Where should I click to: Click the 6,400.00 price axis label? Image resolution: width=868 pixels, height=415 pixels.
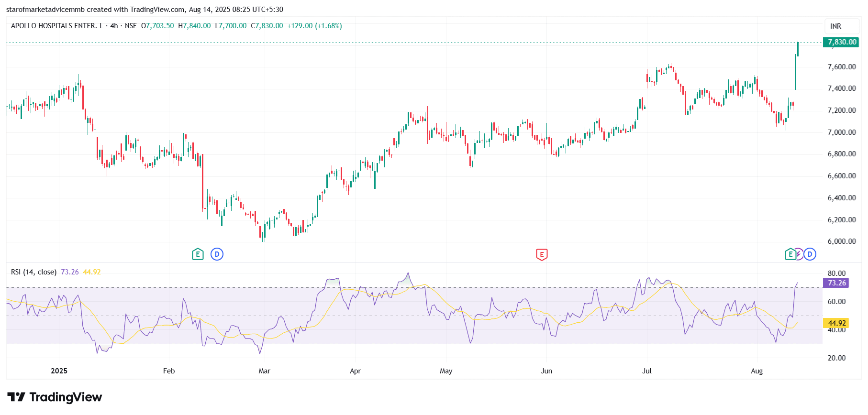tap(842, 198)
